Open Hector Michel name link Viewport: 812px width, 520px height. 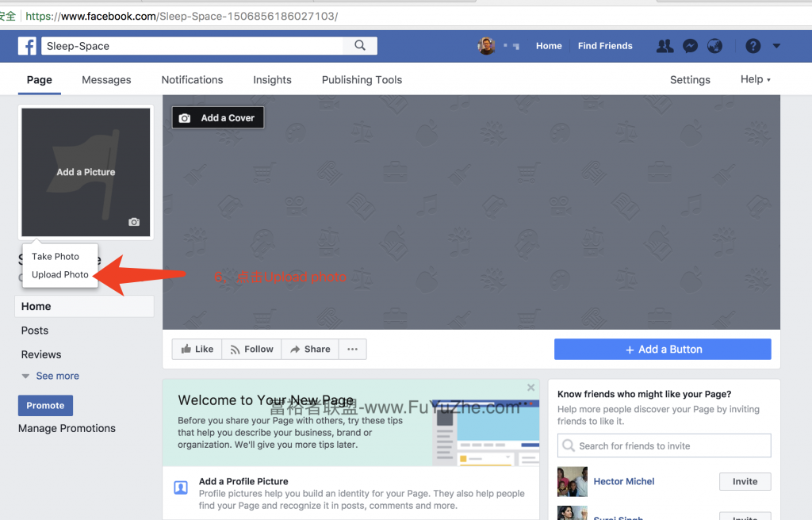[624, 482]
